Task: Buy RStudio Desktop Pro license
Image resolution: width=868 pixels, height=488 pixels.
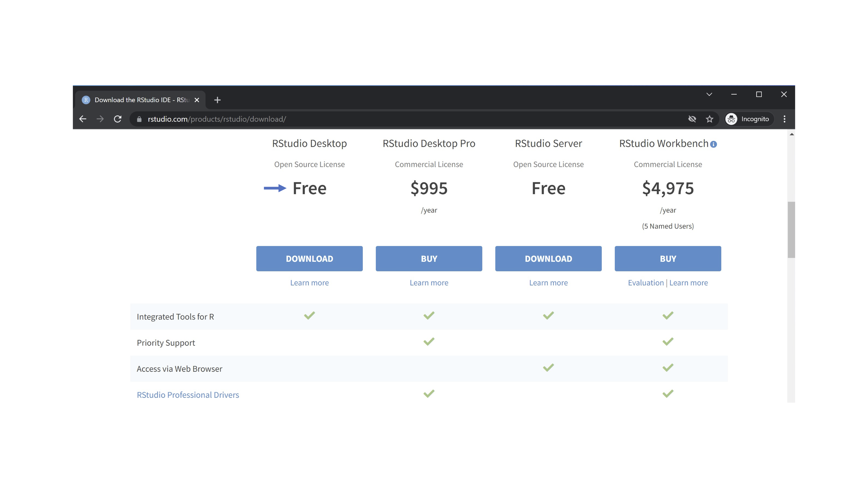Action: [429, 259]
